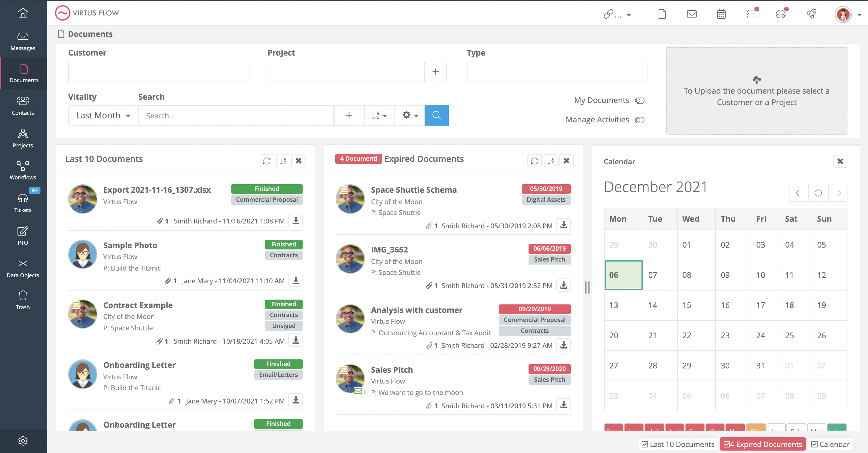Open the sort order dropdown near search
This screenshot has height=453, width=868.
(x=379, y=115)
